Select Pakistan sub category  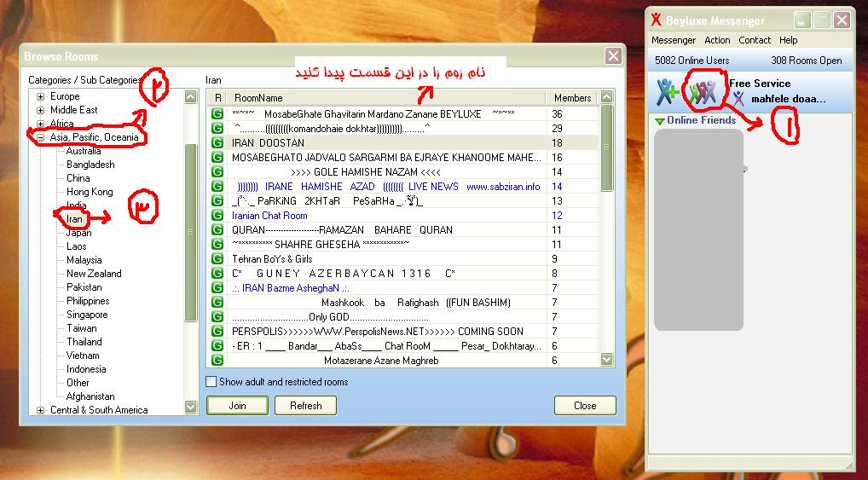pyautogui.click(x=84, y=286)
